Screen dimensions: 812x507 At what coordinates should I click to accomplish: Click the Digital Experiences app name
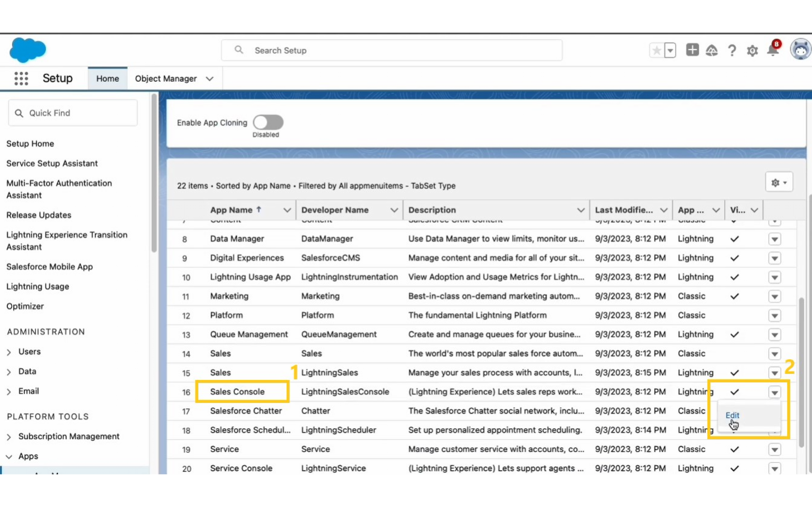247,258
